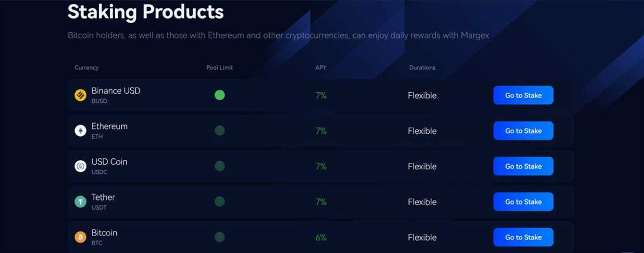644x253 pixels.
Task: Select the Tether USDT currency name
Action: 103,198
